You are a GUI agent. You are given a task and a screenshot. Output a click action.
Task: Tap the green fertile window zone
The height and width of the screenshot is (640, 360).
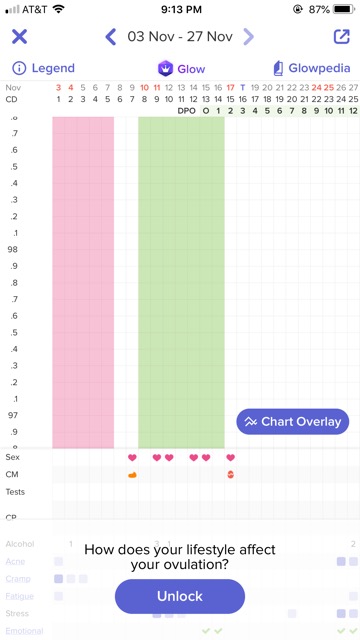181,282
